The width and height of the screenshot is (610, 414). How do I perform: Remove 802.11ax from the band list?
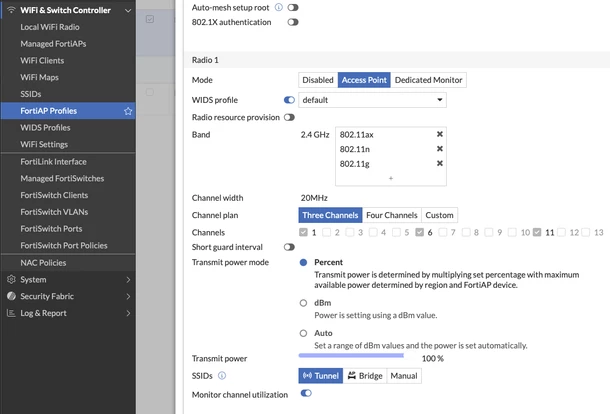click(x=440, y=134)
